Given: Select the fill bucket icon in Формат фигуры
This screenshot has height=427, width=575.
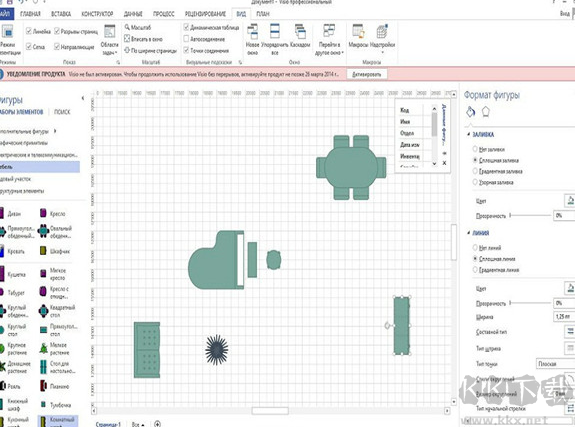Looking at the screenshot, I should (x=470, y=112).
